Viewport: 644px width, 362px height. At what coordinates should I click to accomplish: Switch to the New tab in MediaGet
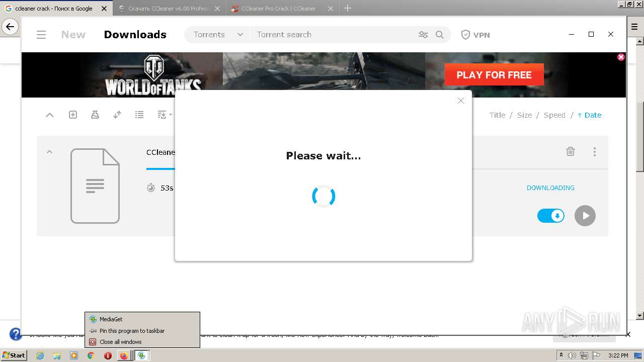(73, 35)
